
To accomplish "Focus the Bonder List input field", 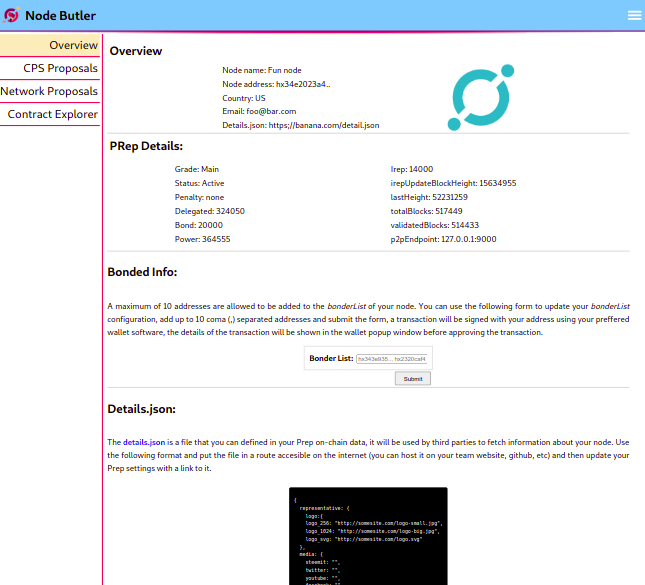I will pos(393,358).
